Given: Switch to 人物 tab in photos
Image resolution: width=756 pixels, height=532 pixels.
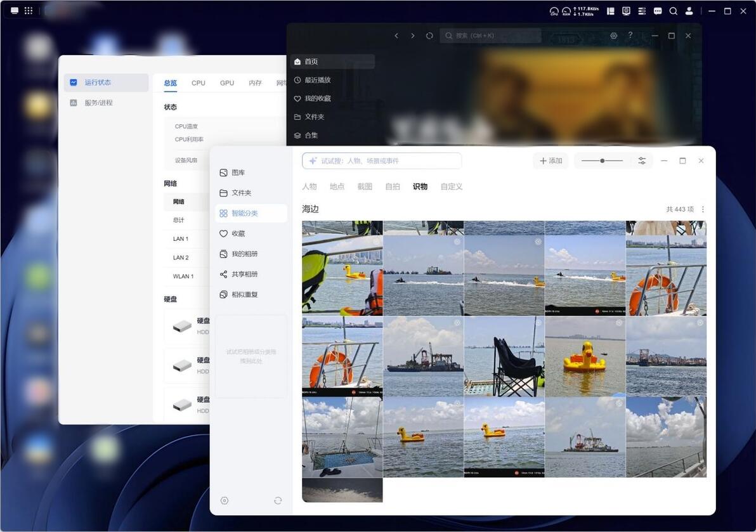Looking at the screenshot, I should (x=310, y=186).
